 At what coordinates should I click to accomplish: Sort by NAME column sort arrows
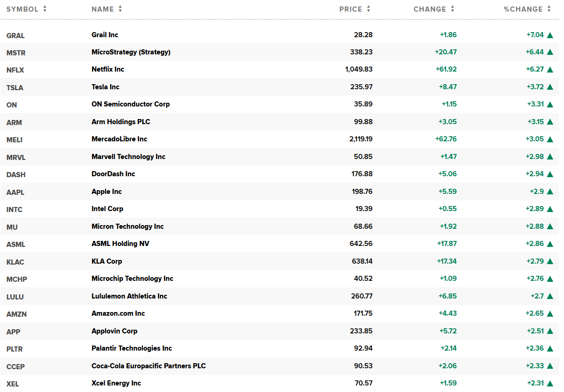[x=120, y=9]
